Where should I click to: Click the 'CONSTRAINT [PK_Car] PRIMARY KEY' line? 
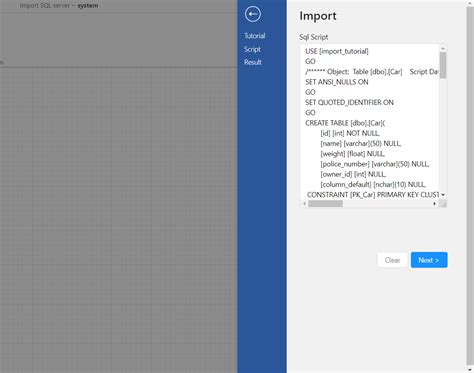[x=373, y=195]
